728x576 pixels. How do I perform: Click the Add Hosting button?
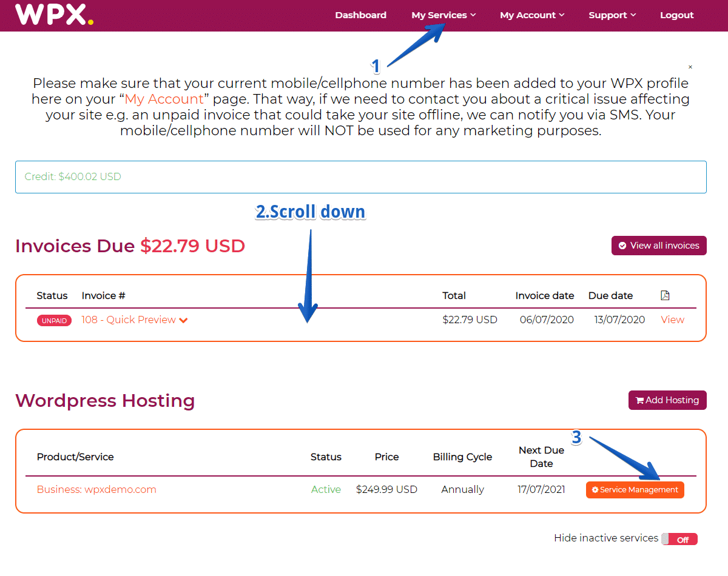pos(667,400)
